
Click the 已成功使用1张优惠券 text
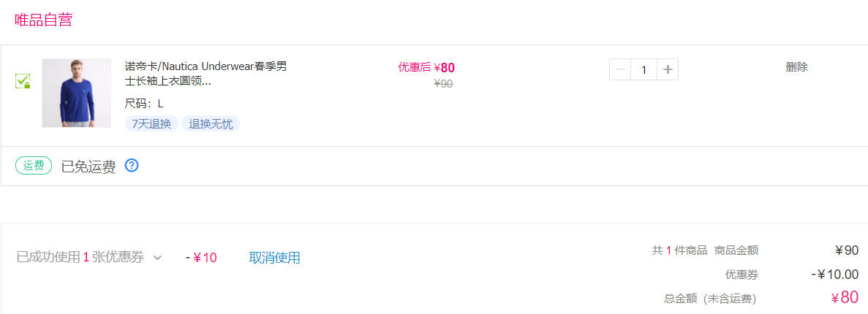80,258
